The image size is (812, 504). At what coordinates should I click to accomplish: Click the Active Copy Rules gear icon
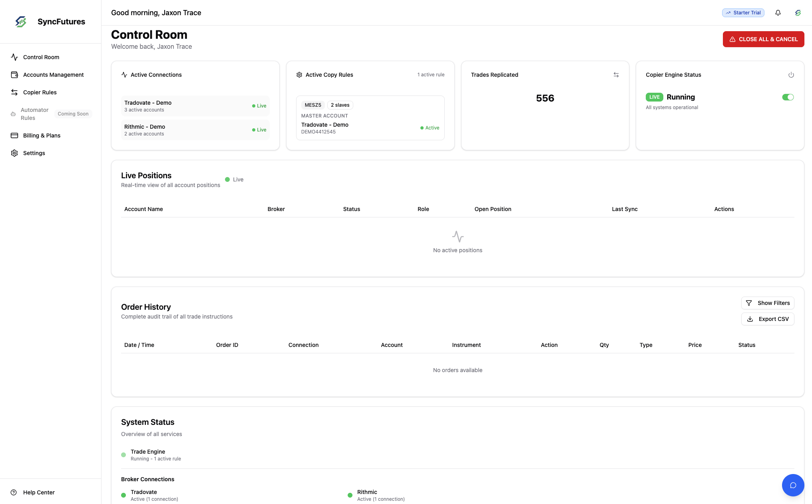(x=299, y=75)
